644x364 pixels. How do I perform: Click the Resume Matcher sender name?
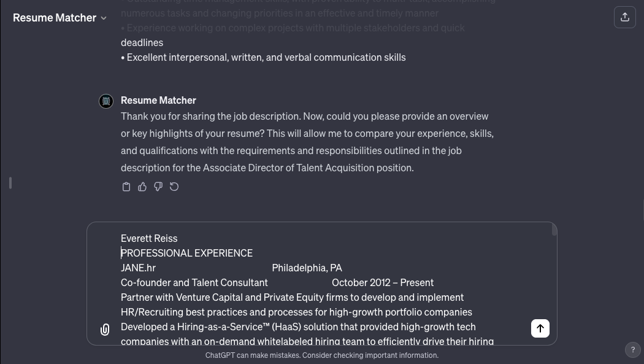[x=158, y=100]
